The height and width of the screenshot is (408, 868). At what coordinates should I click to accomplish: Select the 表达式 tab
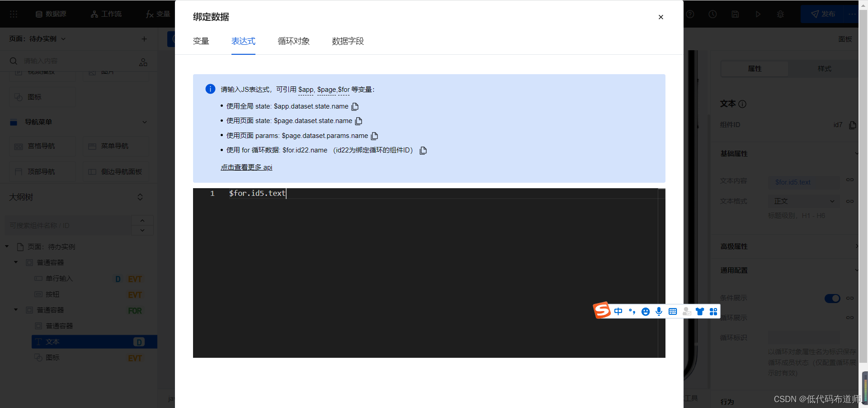click(x=243, y=41)
